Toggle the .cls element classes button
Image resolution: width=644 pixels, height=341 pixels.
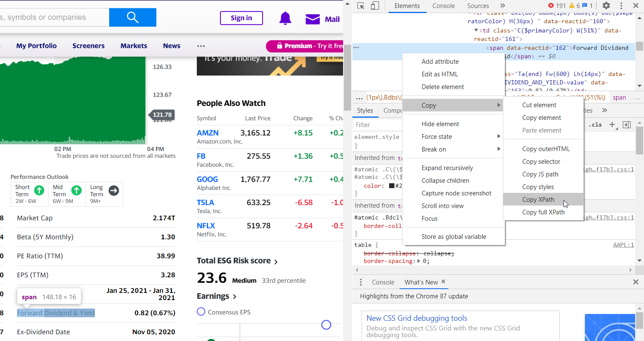596,125
